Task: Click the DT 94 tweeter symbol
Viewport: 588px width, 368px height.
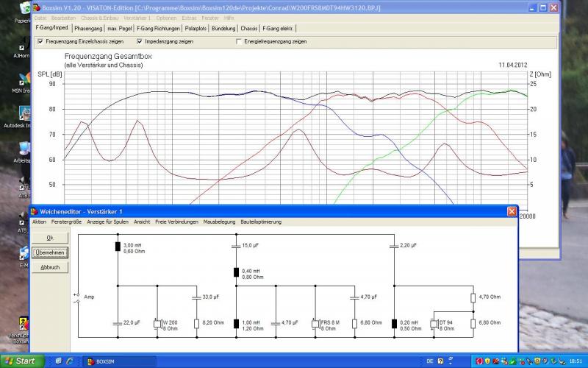Action: pos(432,324)
